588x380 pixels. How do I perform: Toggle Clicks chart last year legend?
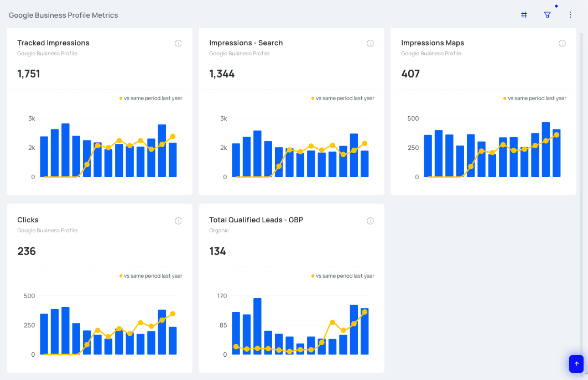[x=151, y=275]
